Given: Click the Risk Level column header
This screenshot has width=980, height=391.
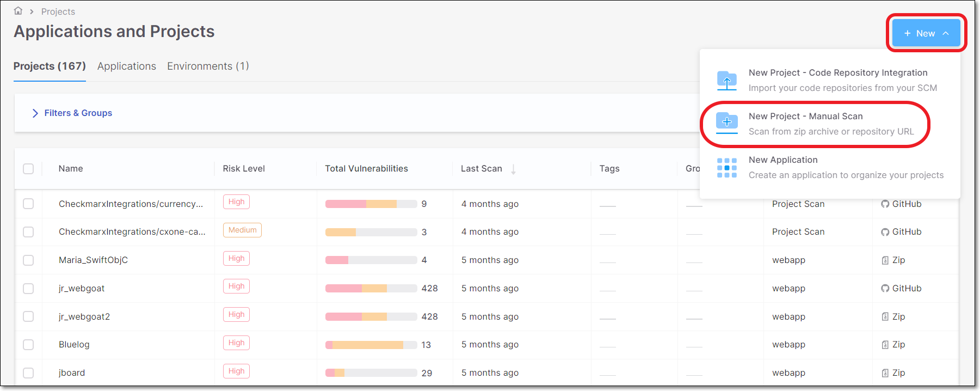Looking at the screenshot, I should tap(244, 169).
